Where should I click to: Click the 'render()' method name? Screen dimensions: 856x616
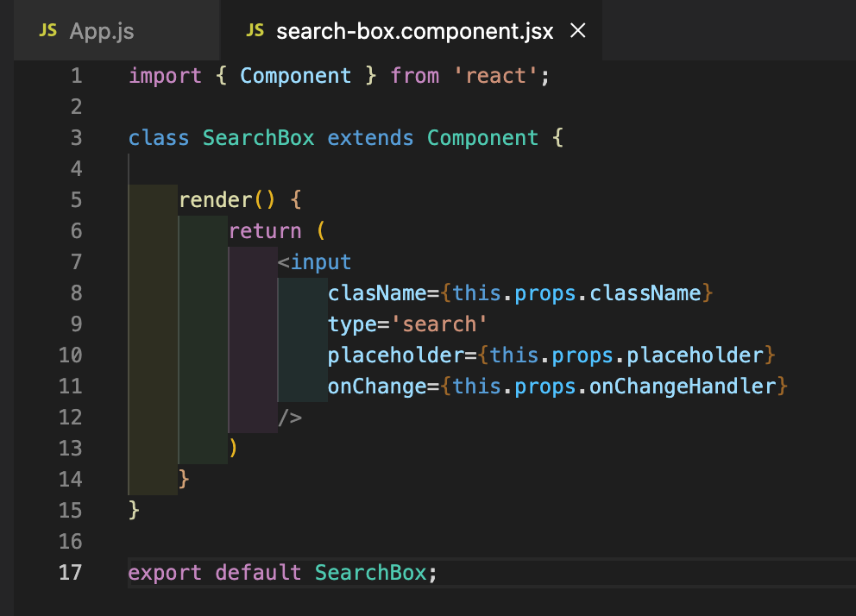tap(227, 199)
